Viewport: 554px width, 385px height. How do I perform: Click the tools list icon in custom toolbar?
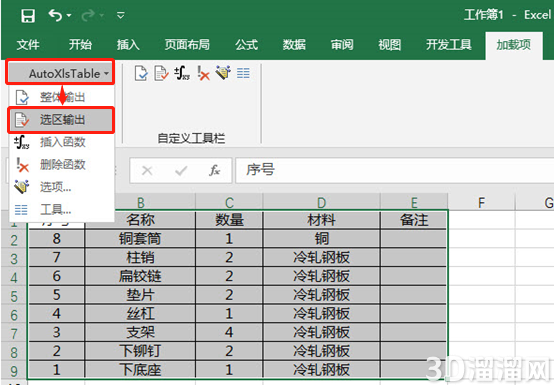pyautogui.click(x=243, y=73)
